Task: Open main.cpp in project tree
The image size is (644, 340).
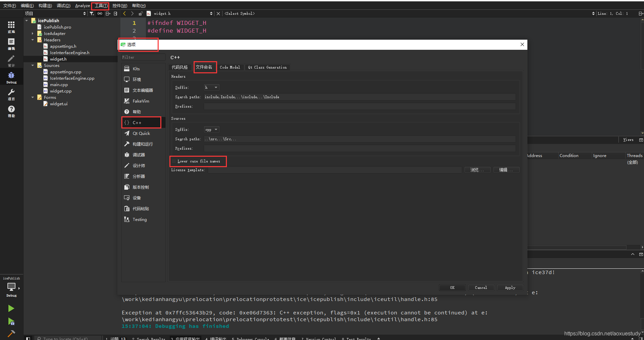Action: pyautogui.click(x=59, y=84)
